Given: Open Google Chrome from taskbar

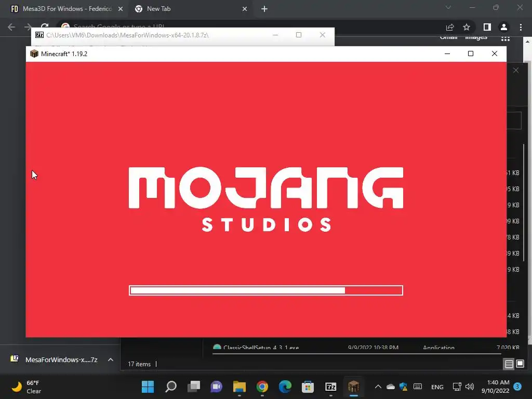Looking at the screenshot, I should pos(262,387).
